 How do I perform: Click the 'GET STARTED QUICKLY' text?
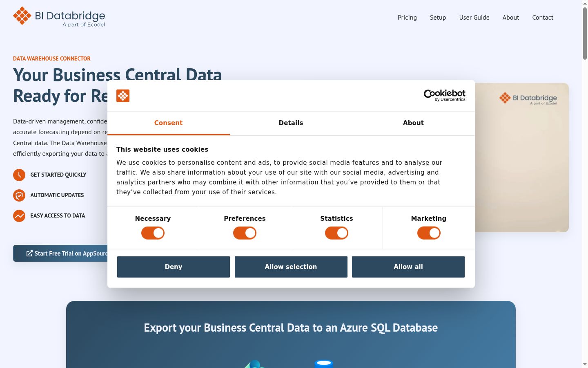[58, 175]
